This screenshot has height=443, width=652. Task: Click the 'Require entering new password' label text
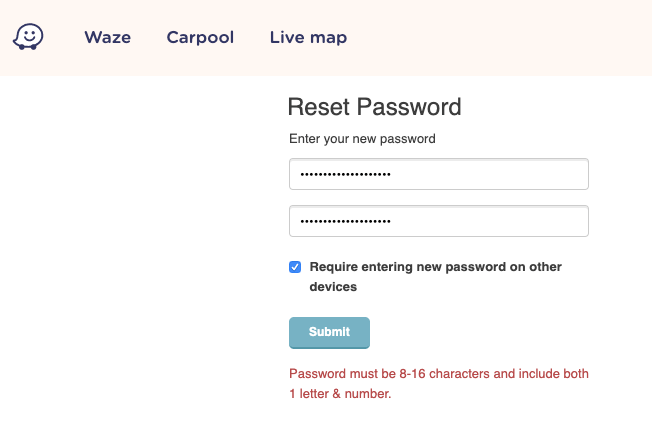tap(435, 267)
